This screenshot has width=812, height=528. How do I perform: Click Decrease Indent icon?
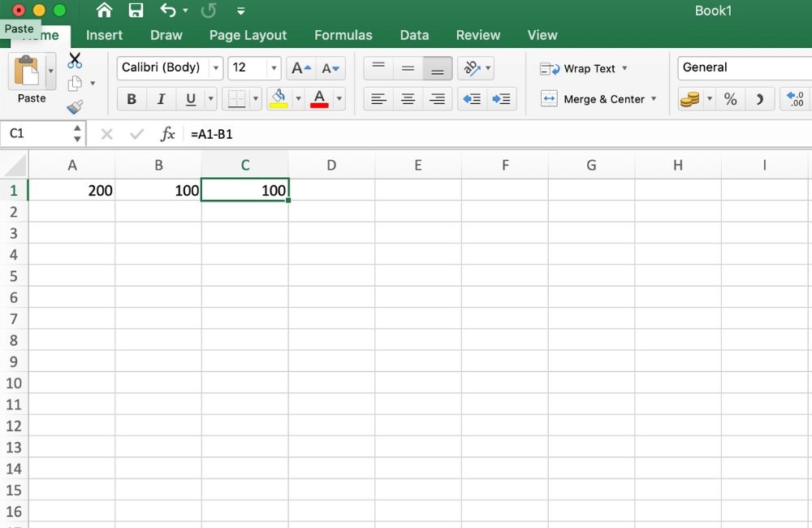pos(472,99)
